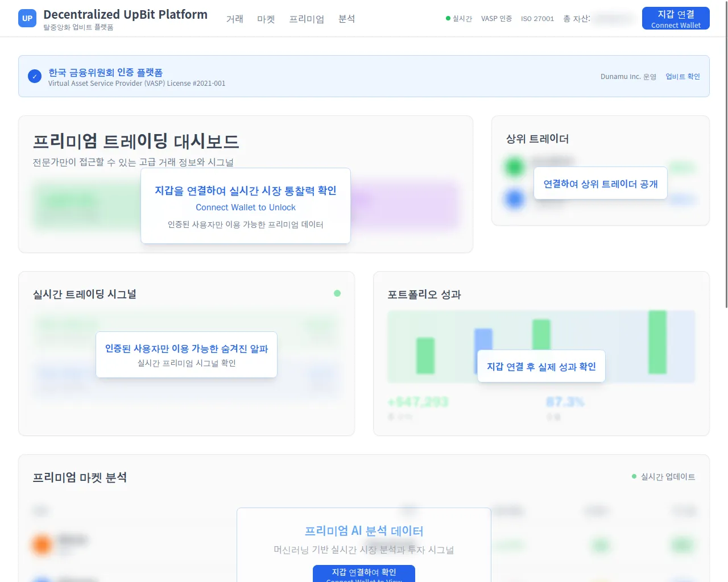
Task: Click the 총 자산 label
Action: [x=577, y=19]
